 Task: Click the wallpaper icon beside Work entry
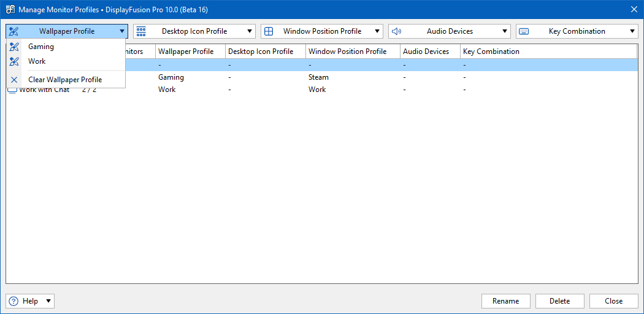(x=14, y=61)
